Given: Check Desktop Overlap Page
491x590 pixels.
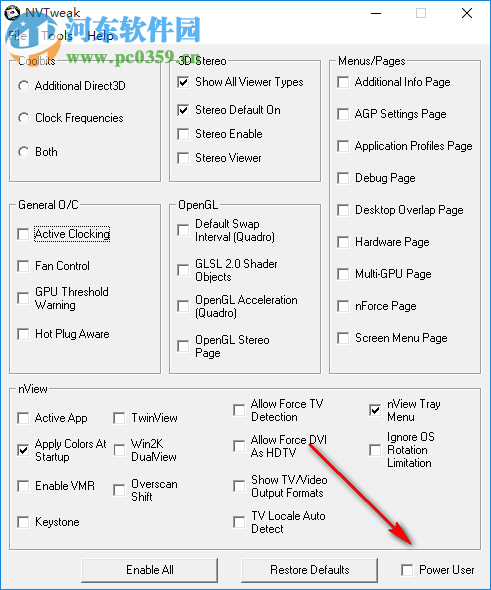Looking at the screenshot, I should (343, 210).
